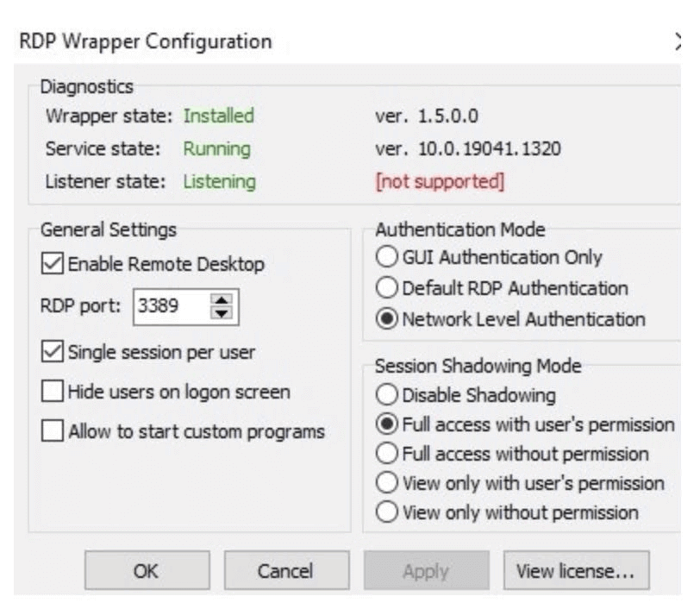Click the Apply button
Image resolution: width=700 pixels, height=609 pixels.
click(427, 570)
